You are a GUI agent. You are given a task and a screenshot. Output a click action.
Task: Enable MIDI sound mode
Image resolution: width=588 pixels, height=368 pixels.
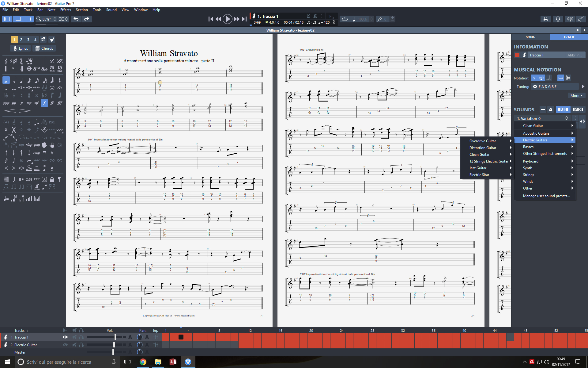click(578, 109)
